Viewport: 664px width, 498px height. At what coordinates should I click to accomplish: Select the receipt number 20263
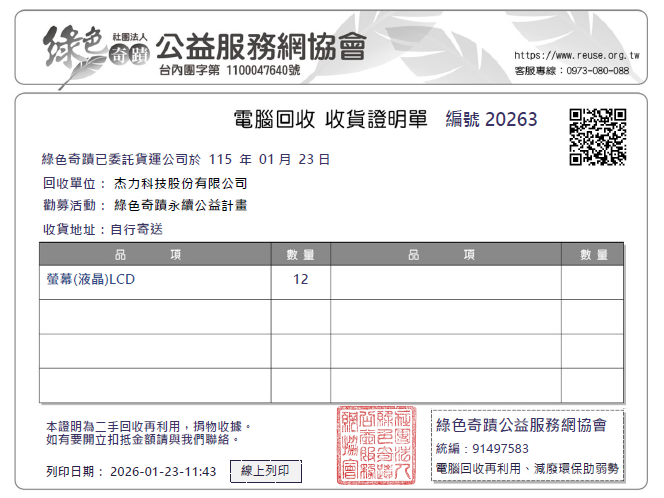[511, 120]
